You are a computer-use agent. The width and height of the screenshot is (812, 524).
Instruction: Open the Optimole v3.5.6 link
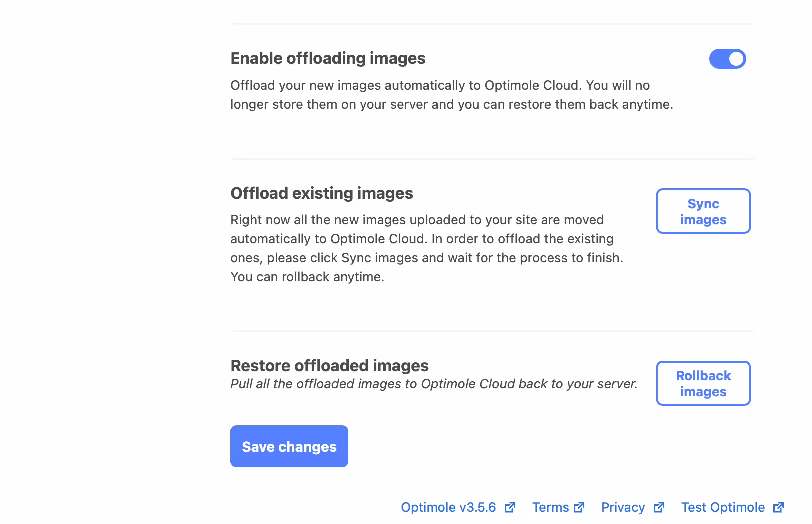448,507
